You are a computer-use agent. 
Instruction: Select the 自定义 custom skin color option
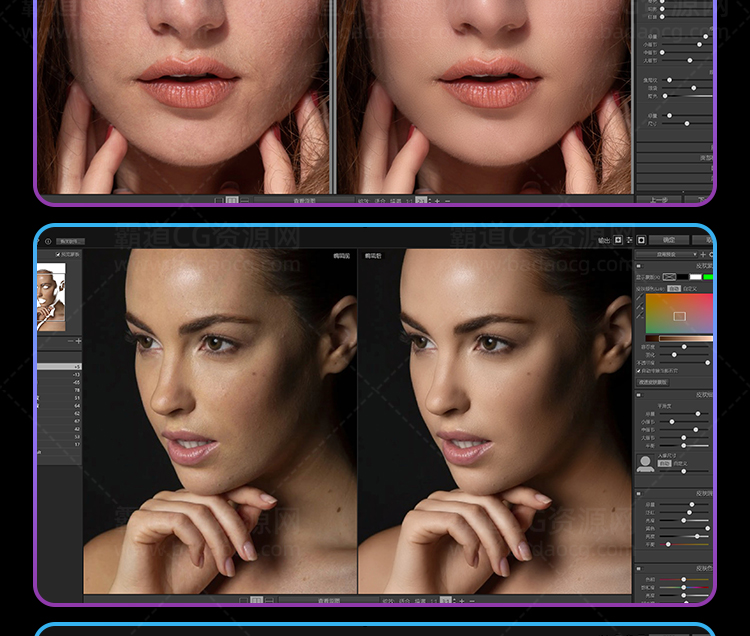pyautogui.click(x=690, y=289)
